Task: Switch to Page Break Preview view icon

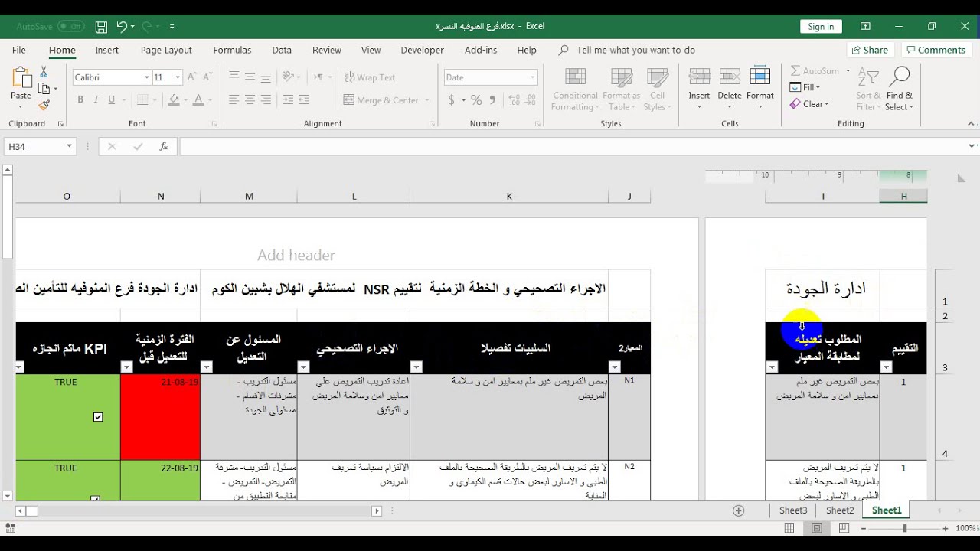Action: (x=844, y=528)
